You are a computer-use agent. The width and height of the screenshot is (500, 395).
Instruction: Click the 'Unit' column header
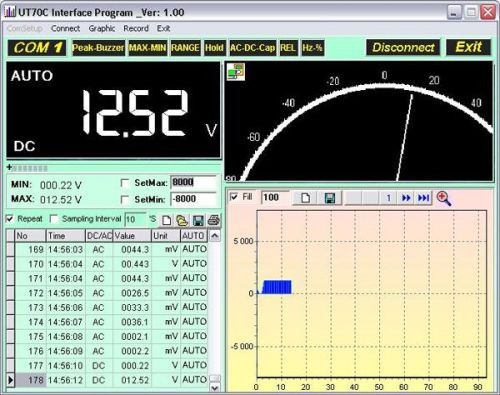(x=166, y=236)
